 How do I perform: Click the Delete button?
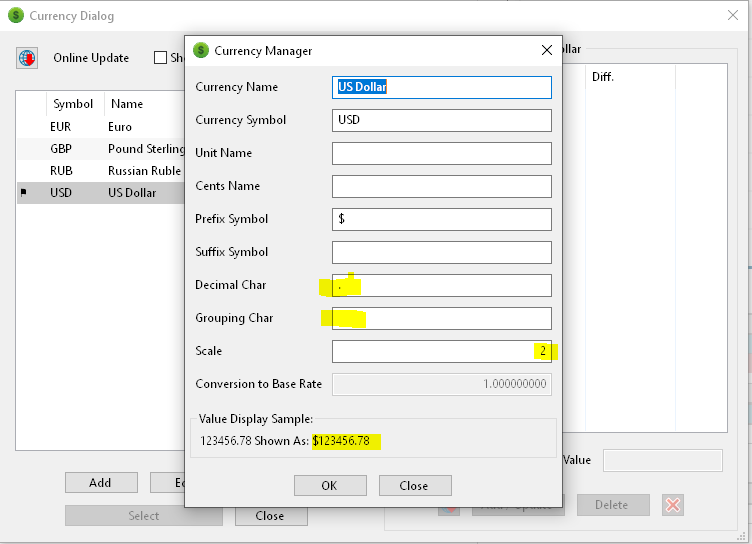611,505
